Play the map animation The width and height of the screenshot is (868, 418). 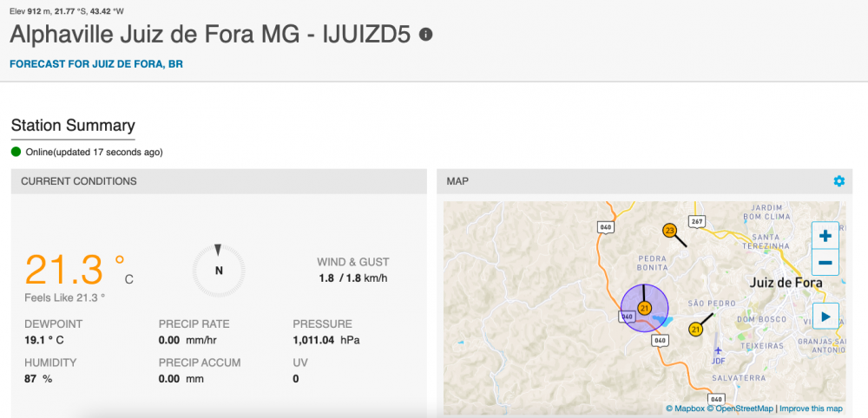point(825,317)
